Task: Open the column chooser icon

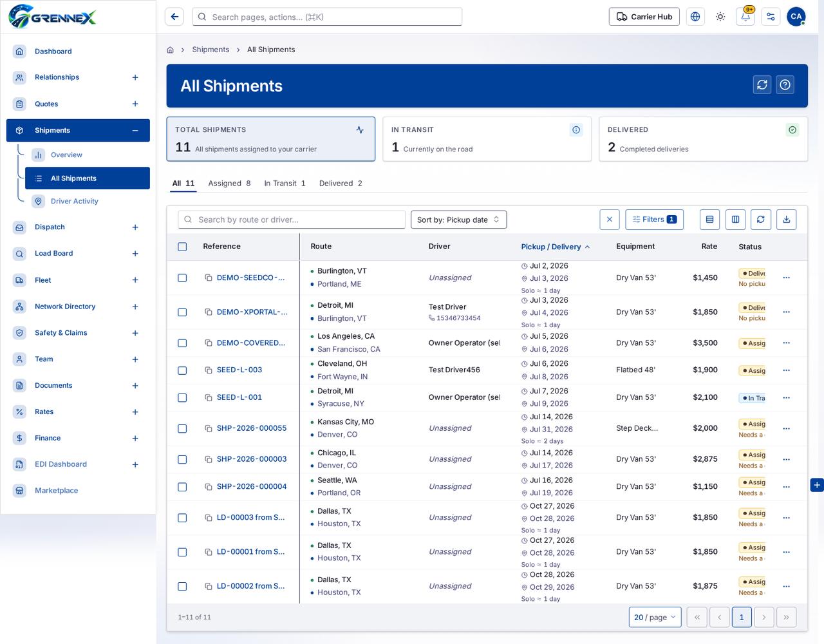Action: click(x=735, y=220)
